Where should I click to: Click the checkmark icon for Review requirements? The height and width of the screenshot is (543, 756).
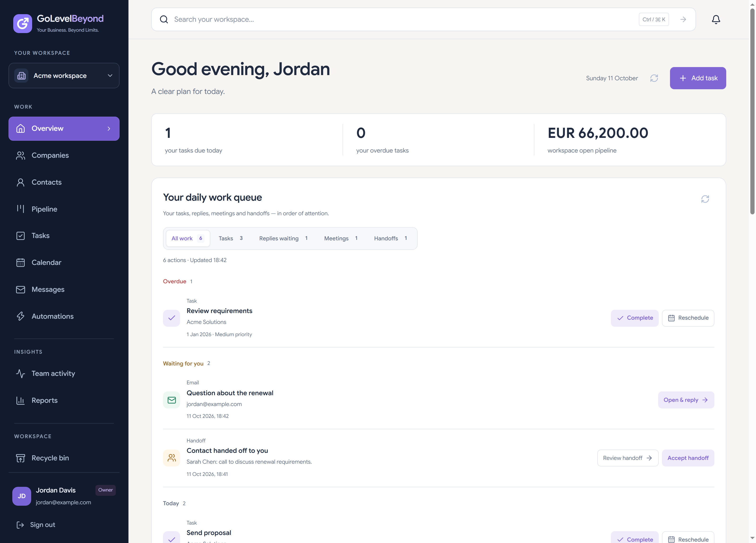171,318
